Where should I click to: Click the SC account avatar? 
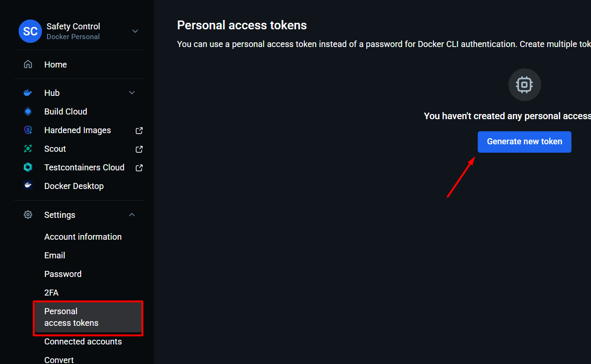(30, 31)
